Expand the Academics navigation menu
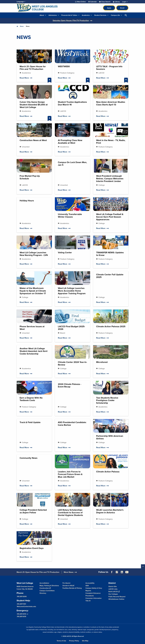The width and height of the screenshot is (145, 644). pyautogui.click(x=87, y=15)
